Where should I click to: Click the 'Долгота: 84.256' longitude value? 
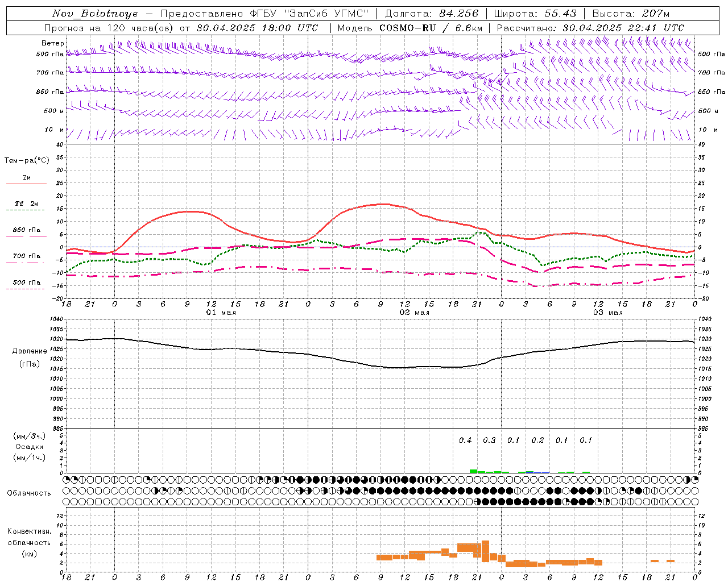tap(432, 14)
